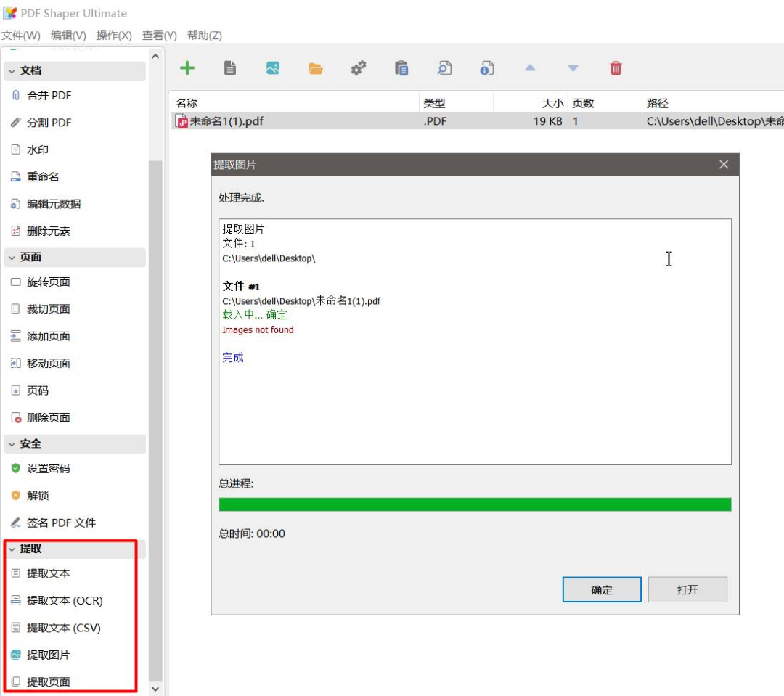This screenshot has height=696, width=784.
Task: Click the red 'Images not found' message
Action: [x=258, y=330]
